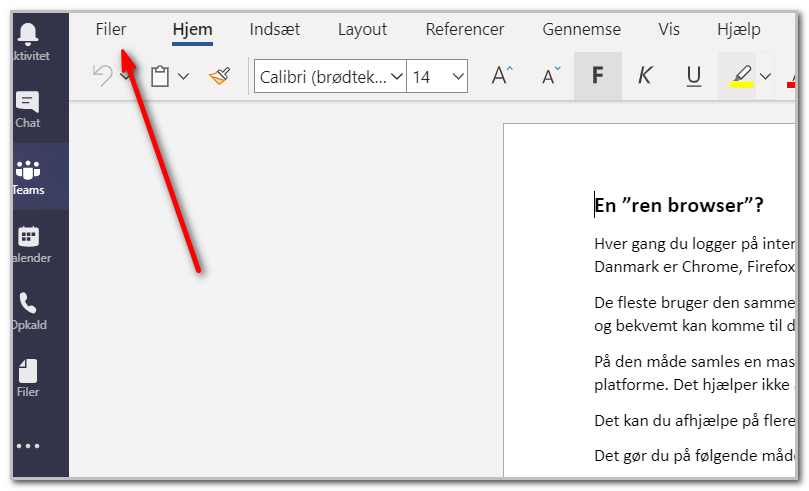Click paragraph starting 'De fleste bruger'

pos(694,314)
